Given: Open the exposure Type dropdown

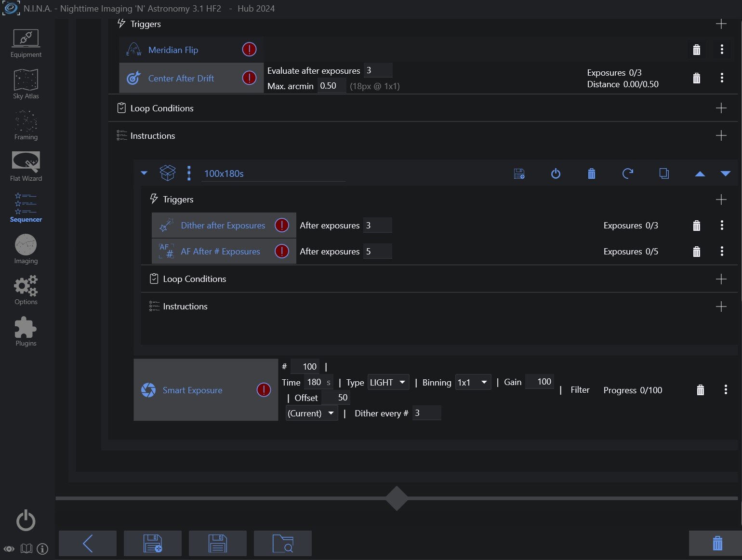Looking at the screenshot, I should [388, 382].
